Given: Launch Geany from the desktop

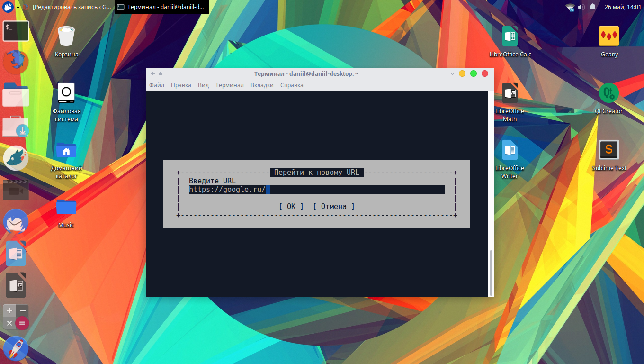Looking at the screenshot, I should 609,41.
